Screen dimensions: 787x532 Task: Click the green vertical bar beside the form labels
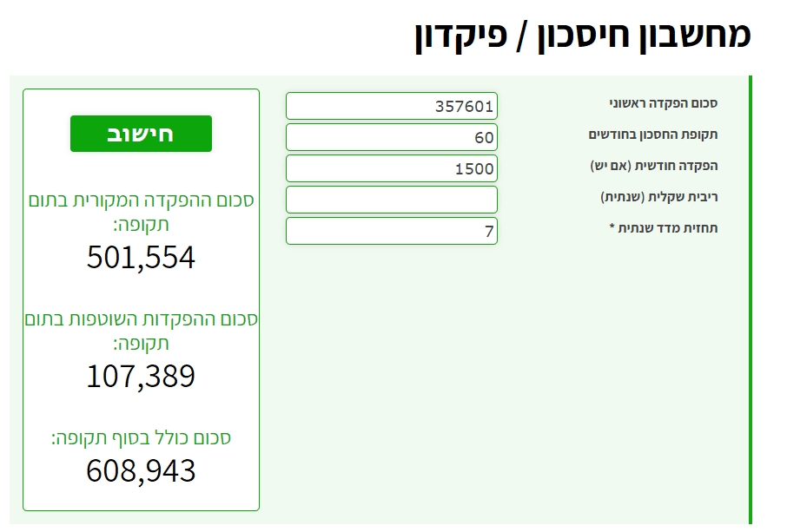(x=750, y=295)
